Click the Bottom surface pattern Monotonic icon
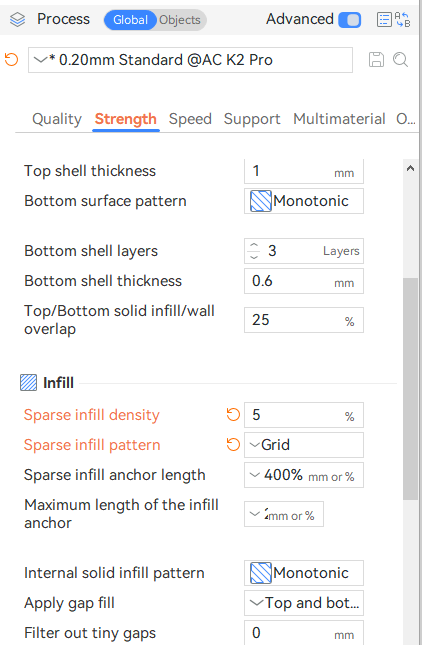This screenshot has width=422, height=645. click(261, 201)
